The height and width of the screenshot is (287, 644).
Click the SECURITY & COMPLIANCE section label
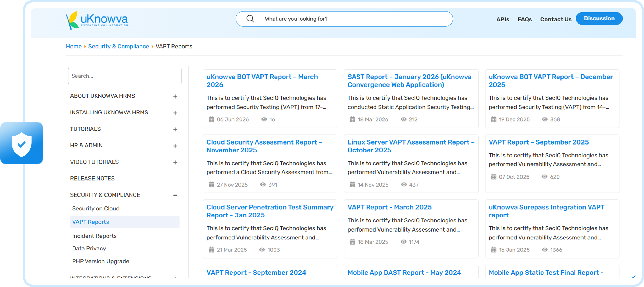pyautogui.click(x=105, y=195)
